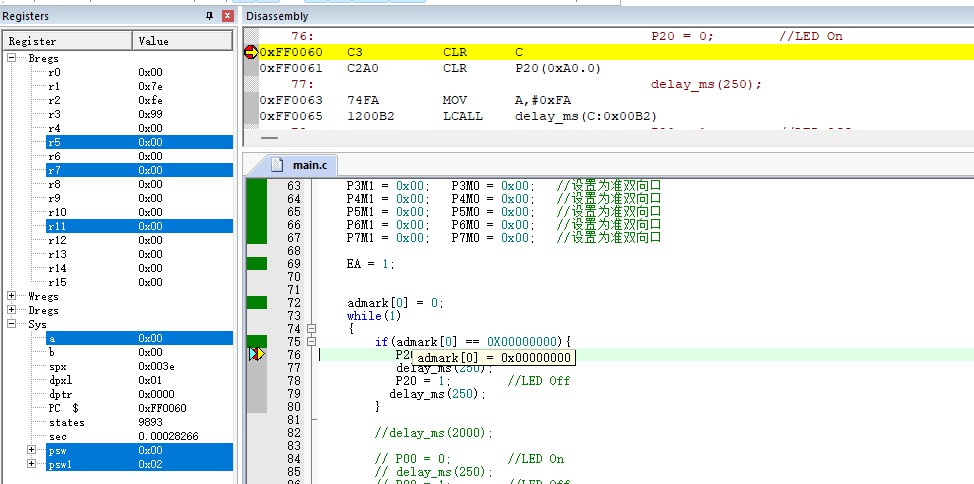
Task: Select register r9 row
Action: click(x=139, y=198)
